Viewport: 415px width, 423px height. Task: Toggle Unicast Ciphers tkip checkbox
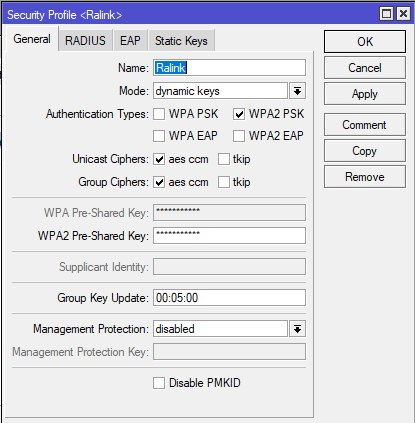pyautogui.click(x=224, y=159)
